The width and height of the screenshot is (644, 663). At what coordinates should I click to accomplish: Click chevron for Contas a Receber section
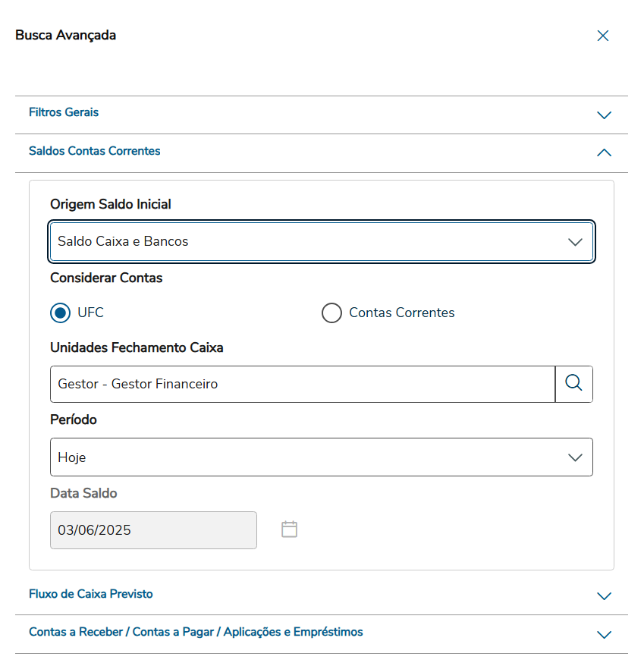point(604,635)
